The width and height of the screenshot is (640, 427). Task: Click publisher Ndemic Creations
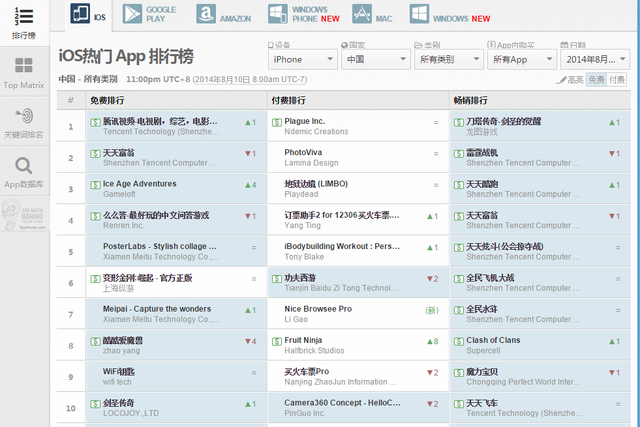click(x=316, y=131)
